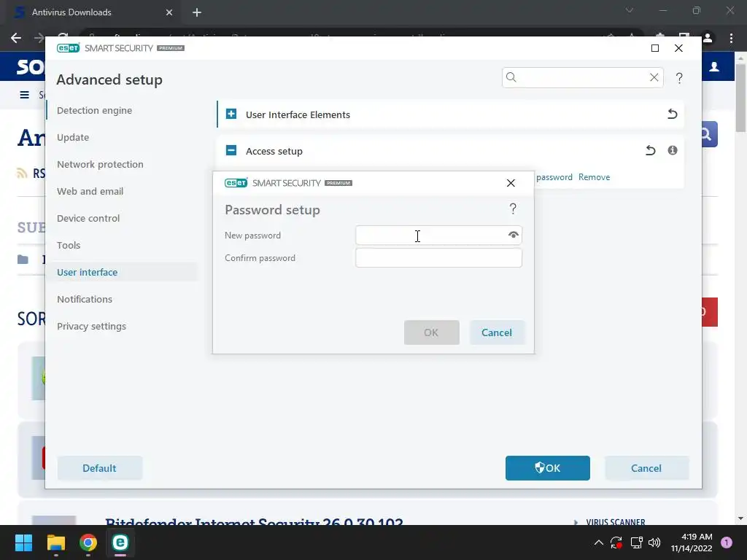Click the volume icon in tray
The height and width of the screenshot is (560, 747).
(654, 542)
